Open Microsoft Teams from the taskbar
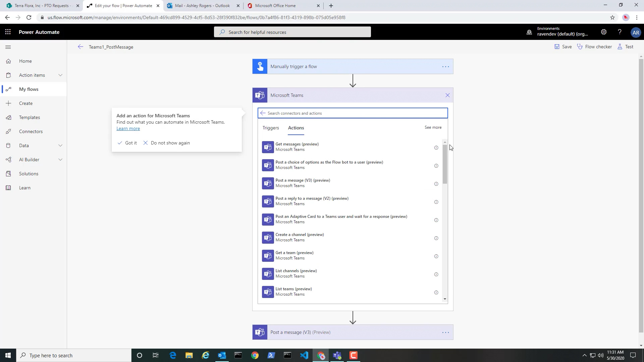 pyautogui.click(x=337, y=355)
